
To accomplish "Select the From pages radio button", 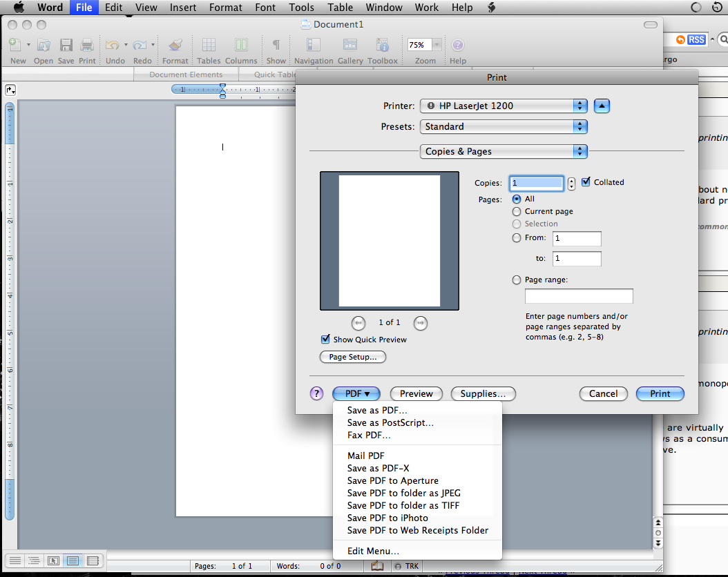I will click(x=516, y=238).
